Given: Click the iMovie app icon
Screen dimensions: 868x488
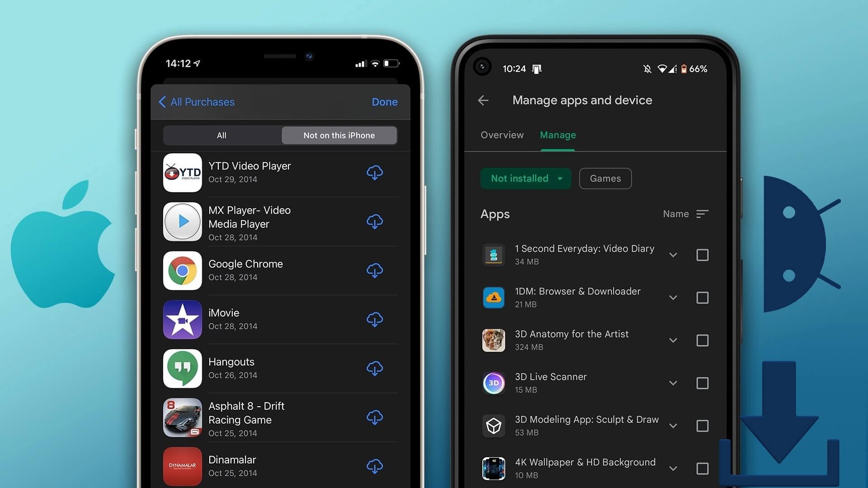Looking at the screenshot, I should coord(182,319).
